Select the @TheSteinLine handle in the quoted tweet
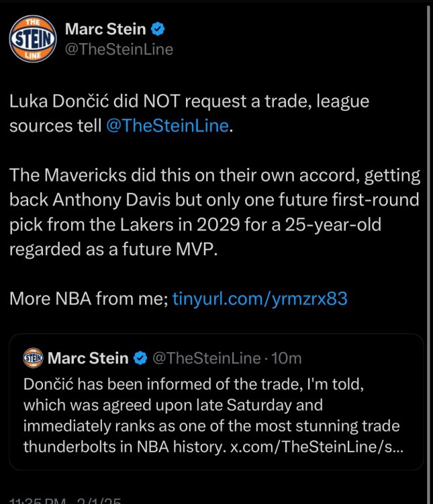This screenshot has width=433, height=504. coord(205,358)
